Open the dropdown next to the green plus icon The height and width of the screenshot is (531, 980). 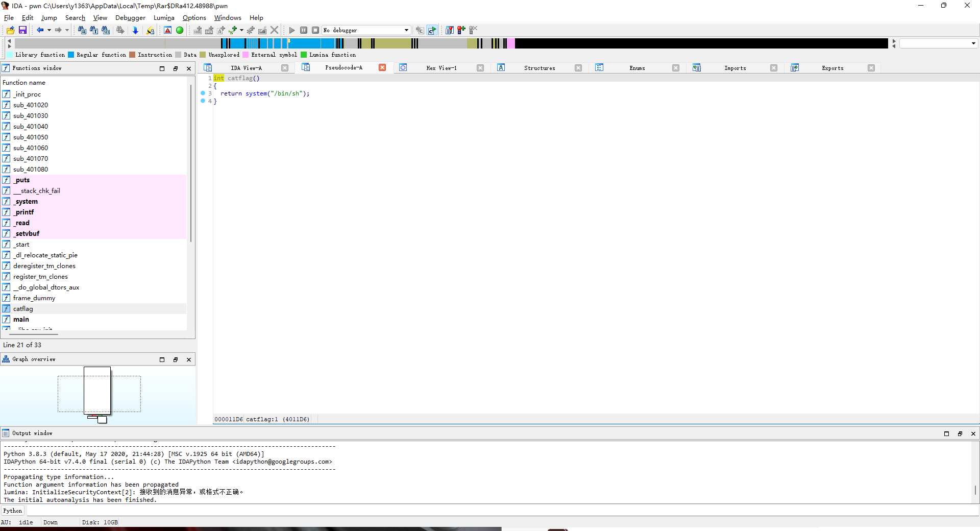241,30
